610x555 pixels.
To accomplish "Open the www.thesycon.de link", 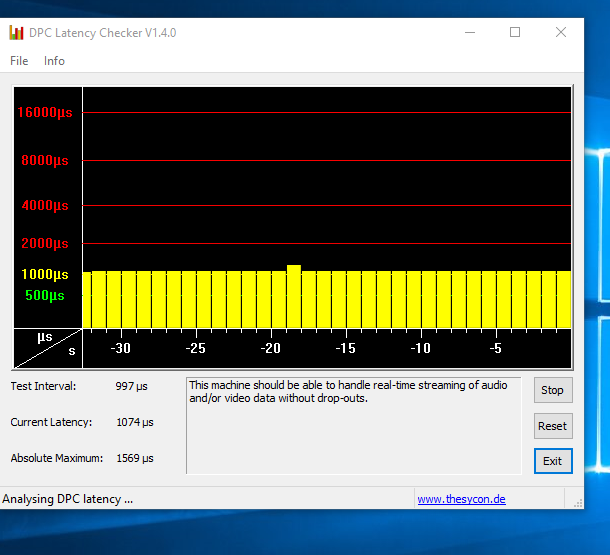I will tap(461, 499).
